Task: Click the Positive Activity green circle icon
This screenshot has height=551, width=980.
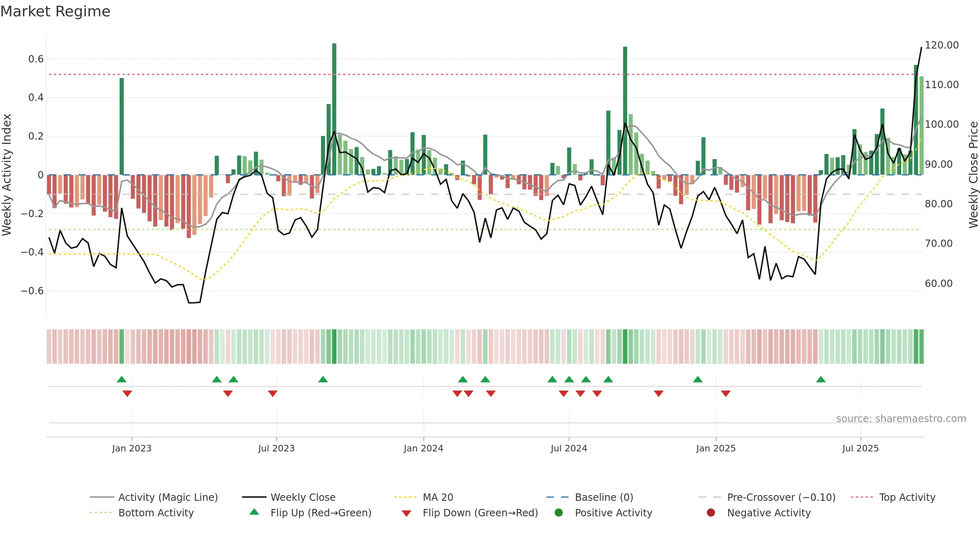Action: click(x=559, y=512)
